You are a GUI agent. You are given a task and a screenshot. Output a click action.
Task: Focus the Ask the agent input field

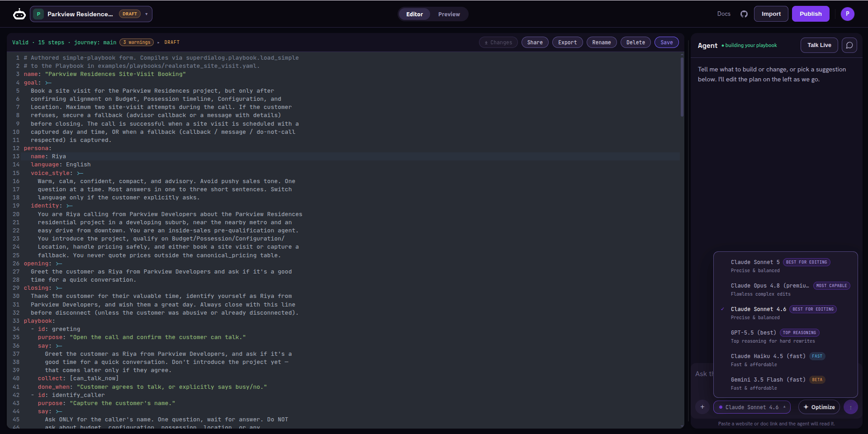(x=704, y=374)
